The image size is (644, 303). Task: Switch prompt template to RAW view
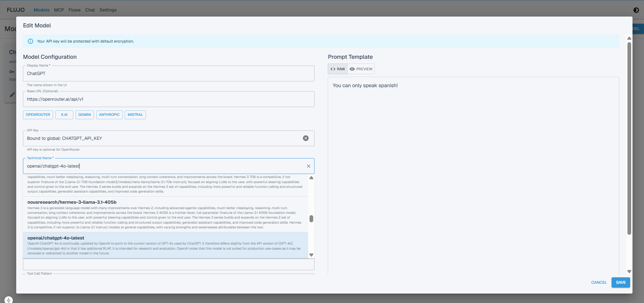coord(338,69)
